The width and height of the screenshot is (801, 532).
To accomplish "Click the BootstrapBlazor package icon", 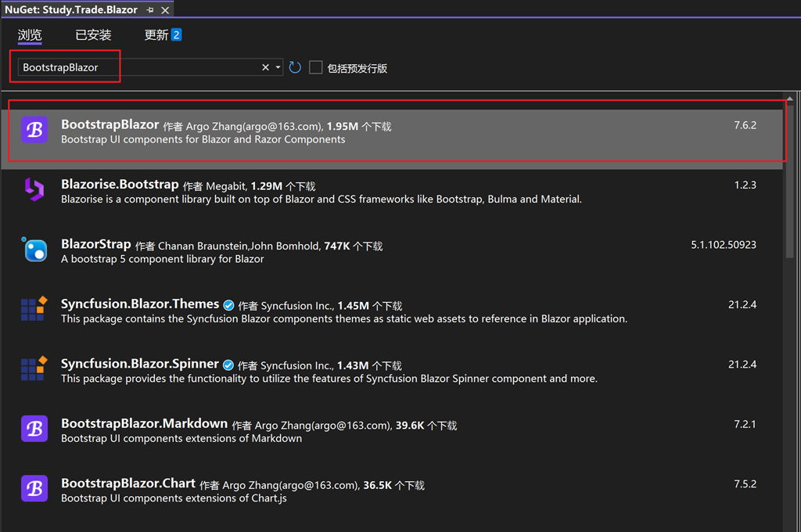I will (34, 130).
